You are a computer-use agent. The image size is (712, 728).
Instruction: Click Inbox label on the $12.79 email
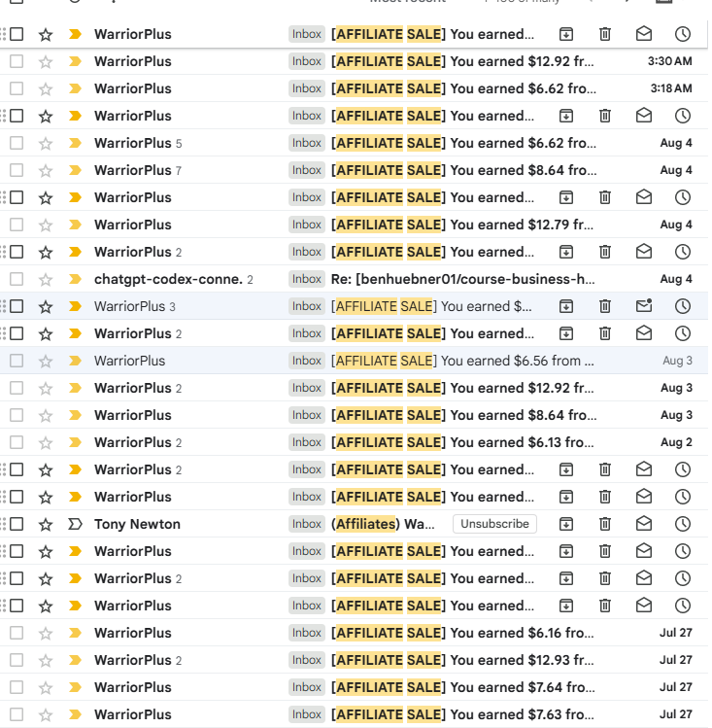(x=307, y=225)
